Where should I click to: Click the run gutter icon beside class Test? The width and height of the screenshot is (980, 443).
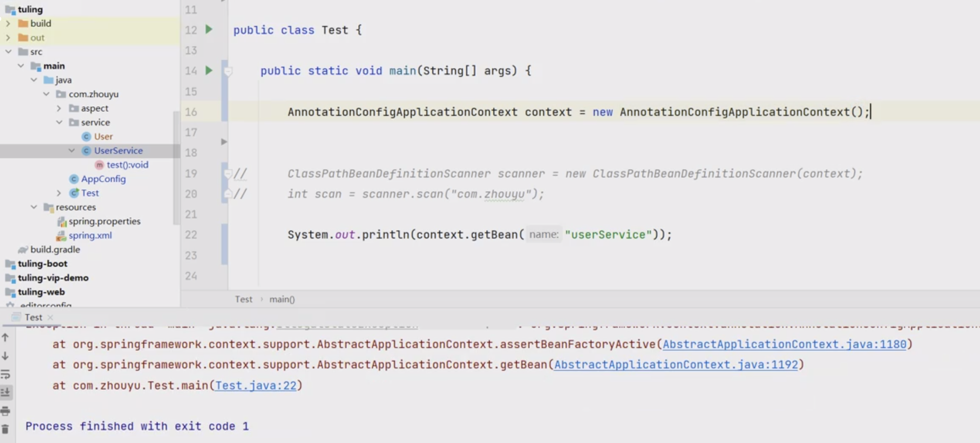point(209,29)
